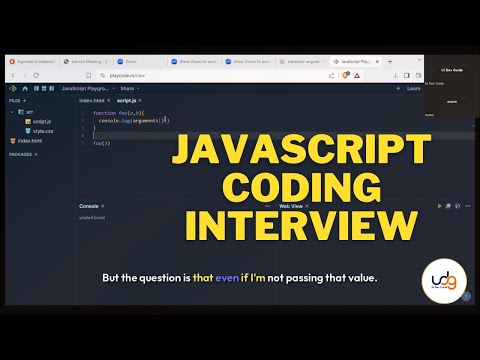Click the function foo(a,b) code line
Viewport: 480px width, 360px height.
pos(118,113)
